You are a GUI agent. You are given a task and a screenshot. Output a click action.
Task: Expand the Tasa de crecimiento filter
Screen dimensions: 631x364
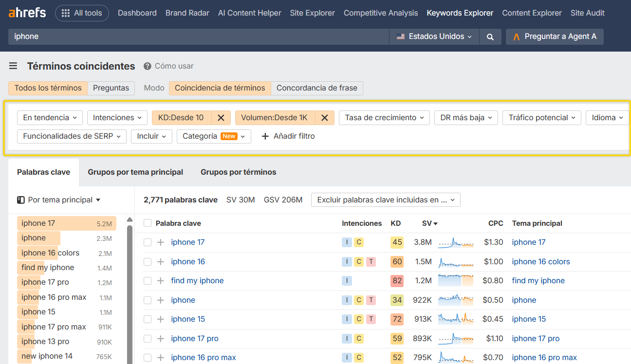click(x=385, y=118)
